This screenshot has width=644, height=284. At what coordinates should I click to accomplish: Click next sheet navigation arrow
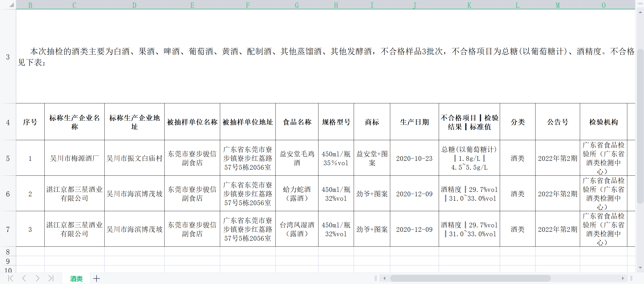(38, 278)
